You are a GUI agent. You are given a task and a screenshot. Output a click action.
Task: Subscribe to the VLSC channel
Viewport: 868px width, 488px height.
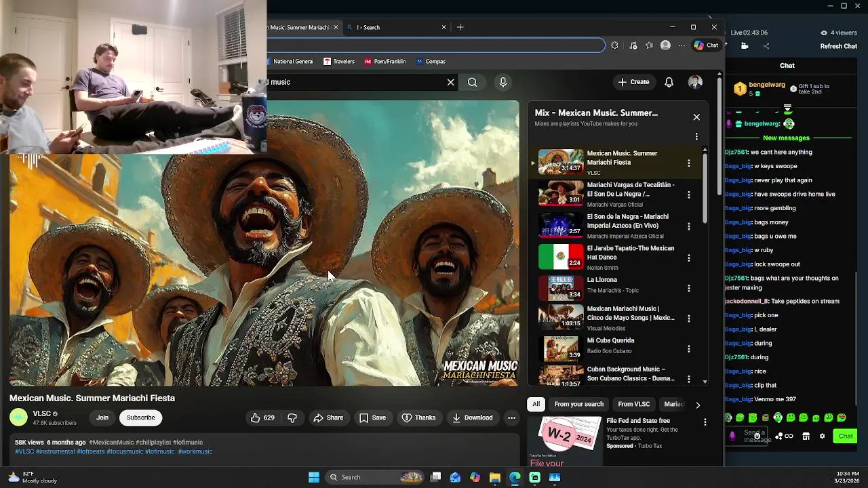140,418
